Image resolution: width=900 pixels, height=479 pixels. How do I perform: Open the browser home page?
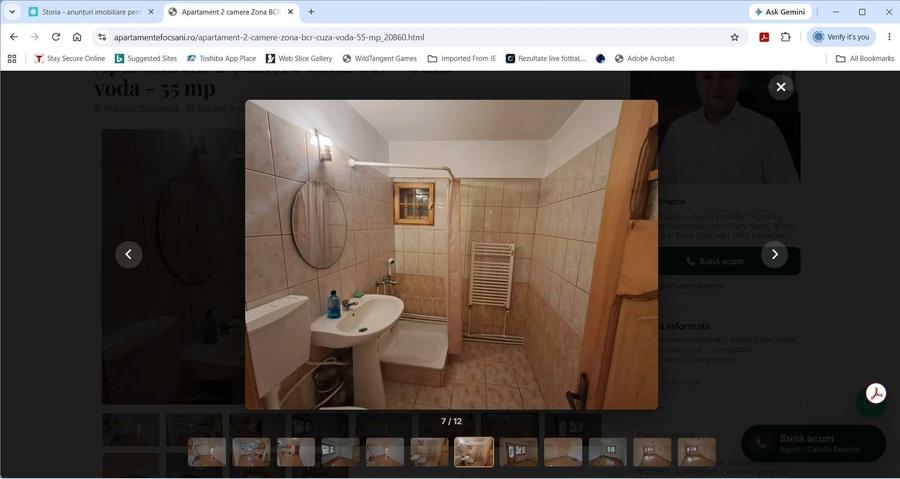(x=77, y=37)
